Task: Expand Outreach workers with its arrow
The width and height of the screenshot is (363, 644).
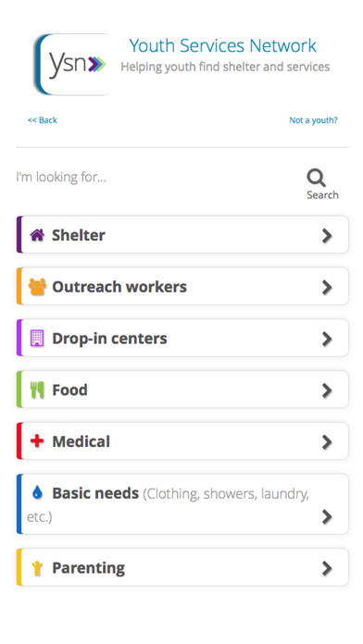Action: click(x=327, y=287)
